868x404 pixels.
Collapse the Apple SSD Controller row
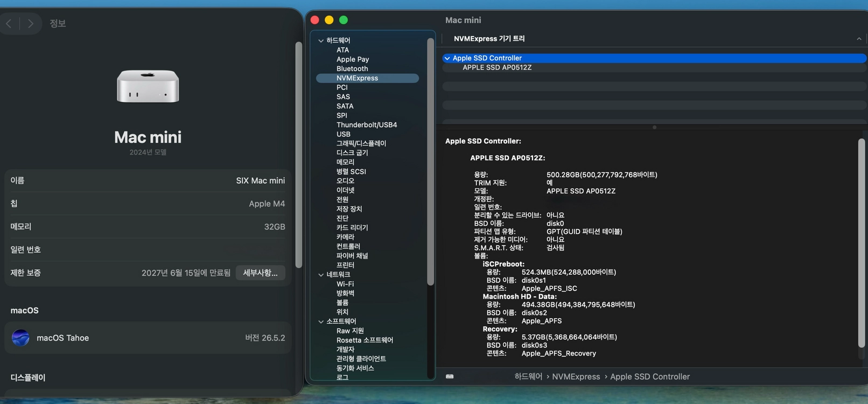[x=447, y=58]
